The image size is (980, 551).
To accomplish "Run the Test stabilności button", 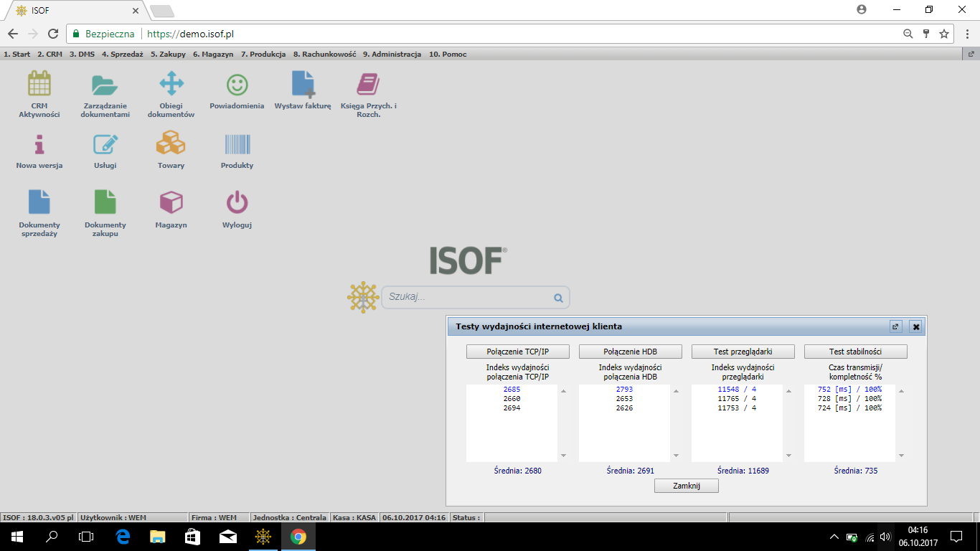I will 856,352.
